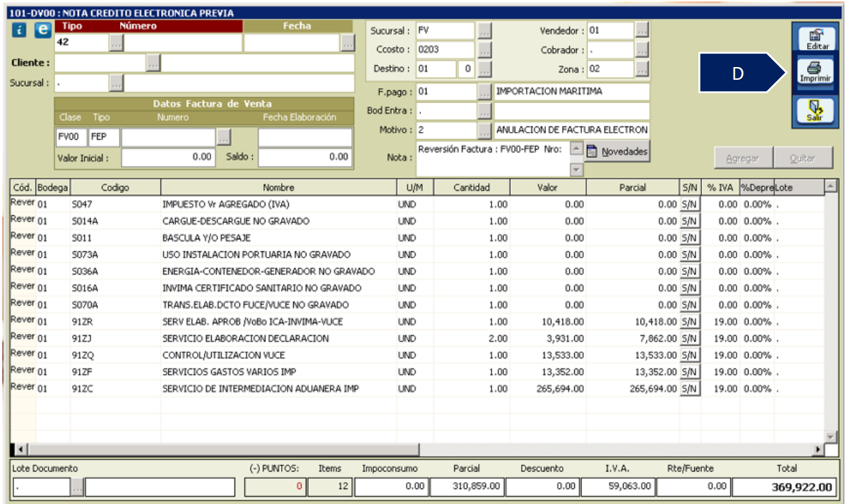This screenshot has height=504, width=846.
Task: Select row ENERGIA-CONTENEDOR-GENERADOR NO GRAVADO
Action: click(x=417, y=271)
